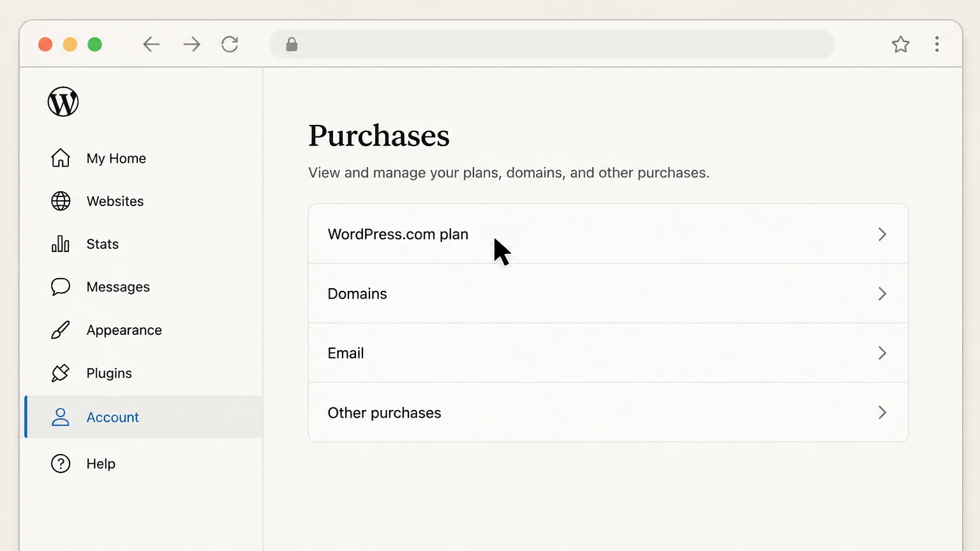
Task: Go forward with the browser forward arrow
Action: (191, 44)
